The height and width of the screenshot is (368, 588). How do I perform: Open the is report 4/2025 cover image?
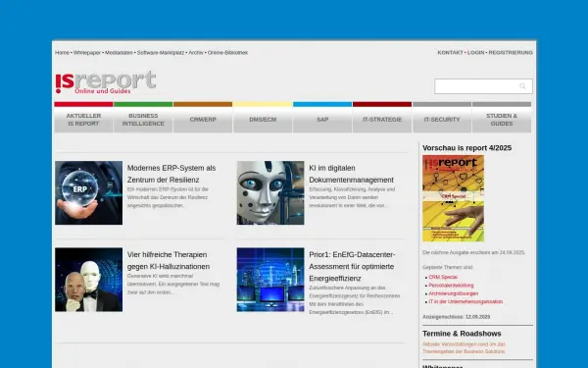pos(453,198)
